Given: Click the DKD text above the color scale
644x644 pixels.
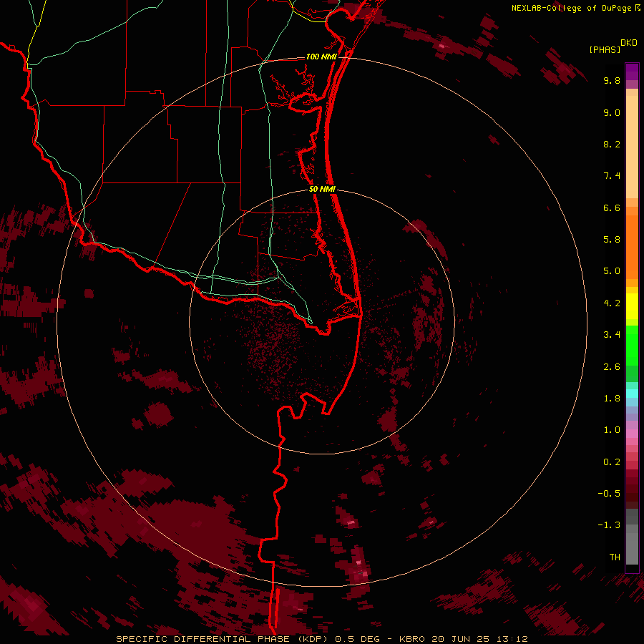Looking at the screenshot, I should (x=629, y=43).
